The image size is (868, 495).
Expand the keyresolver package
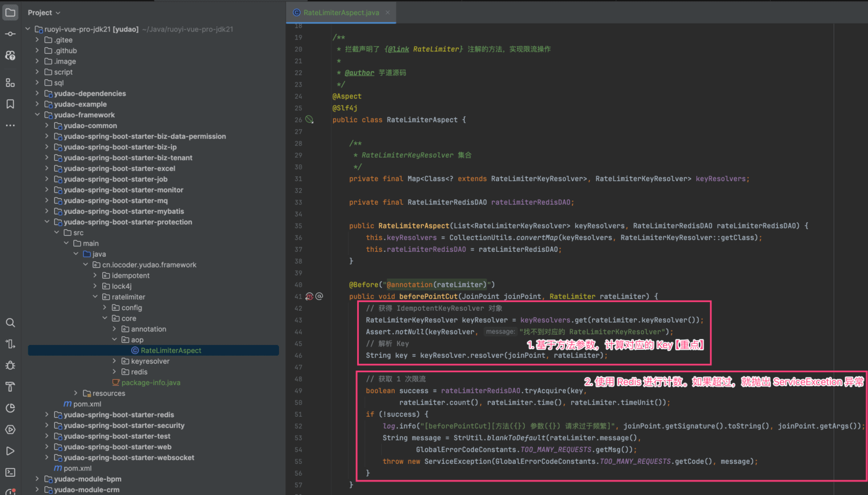click(114, 361)
